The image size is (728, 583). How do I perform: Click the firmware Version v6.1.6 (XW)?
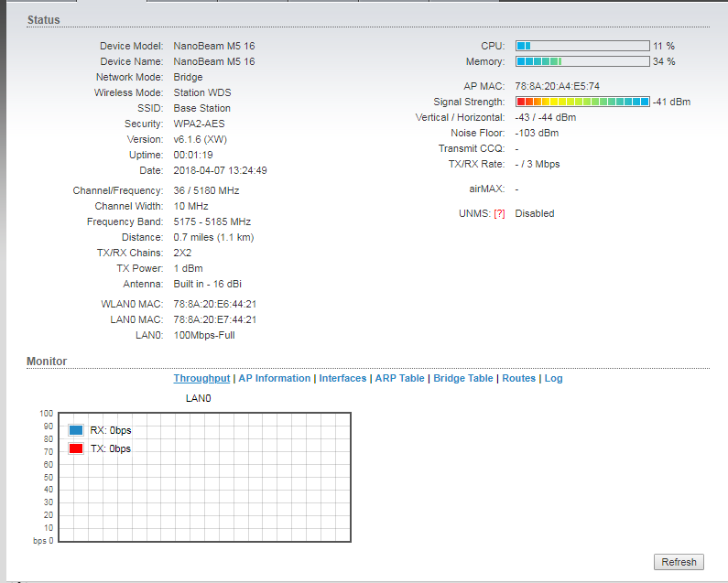[201, 139]
